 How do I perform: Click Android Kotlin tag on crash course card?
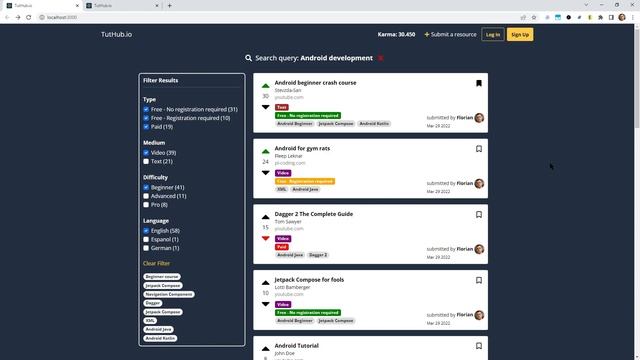pos(374,124)
